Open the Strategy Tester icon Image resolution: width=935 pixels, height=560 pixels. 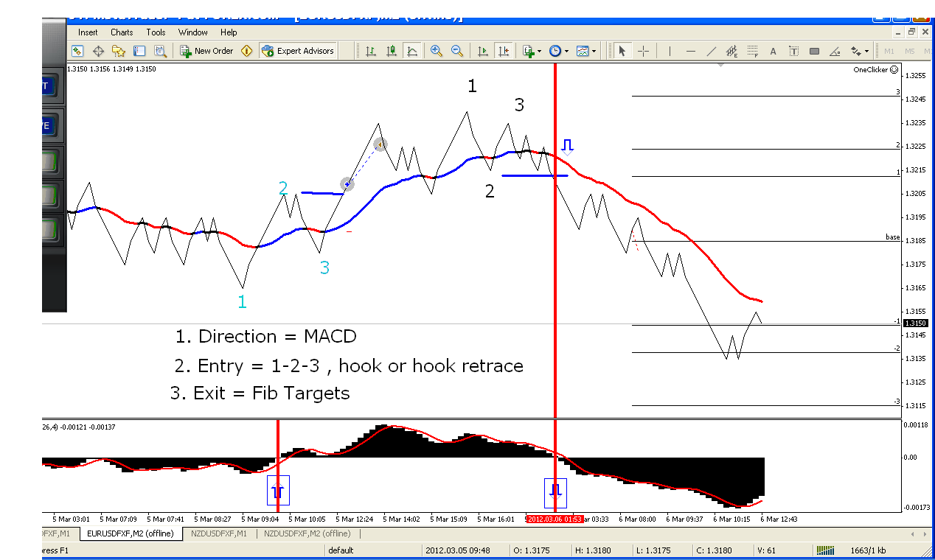tap(160, 51)
